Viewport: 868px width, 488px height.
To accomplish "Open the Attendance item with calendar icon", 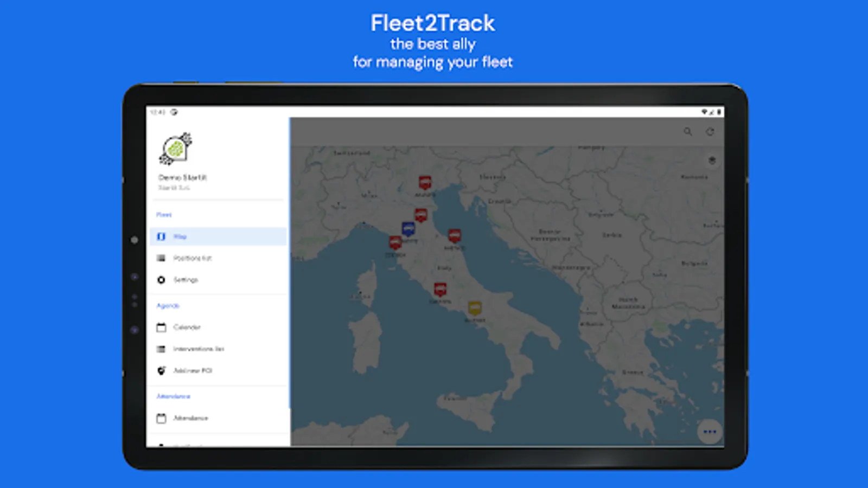I will point(218,418).
